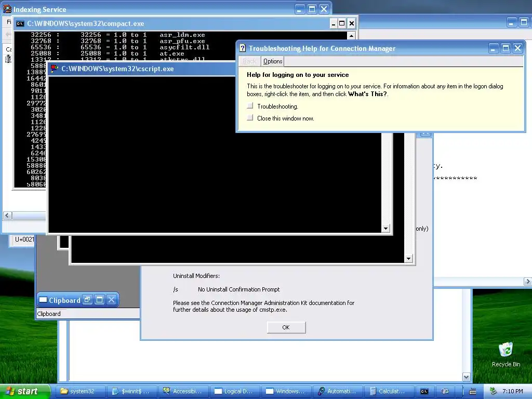Maximize the Troubleshooting Help window
532x399 pixels.
506,48
